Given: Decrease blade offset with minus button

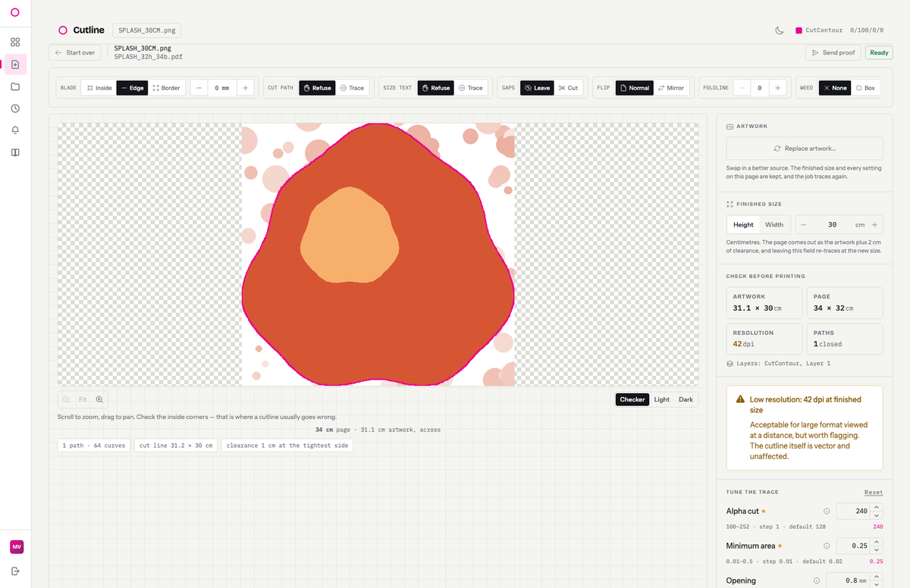Looking at the screenshot, I should pyautogui.click(x=199, y=88).
